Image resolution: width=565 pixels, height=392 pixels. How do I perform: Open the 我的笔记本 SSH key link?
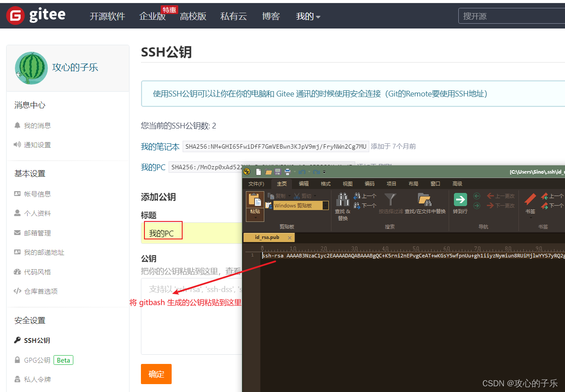click(160, 146)
